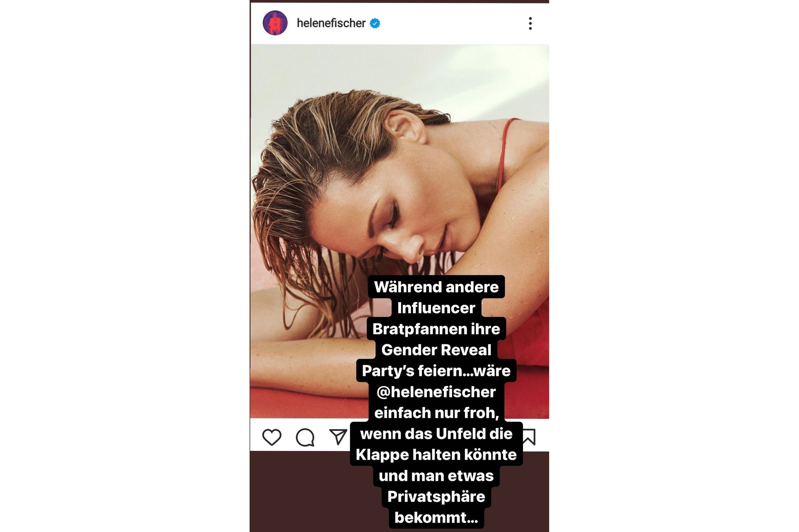Screen dimensions: 799x532
Task: Click the blue verified badge
Action: 375,23
